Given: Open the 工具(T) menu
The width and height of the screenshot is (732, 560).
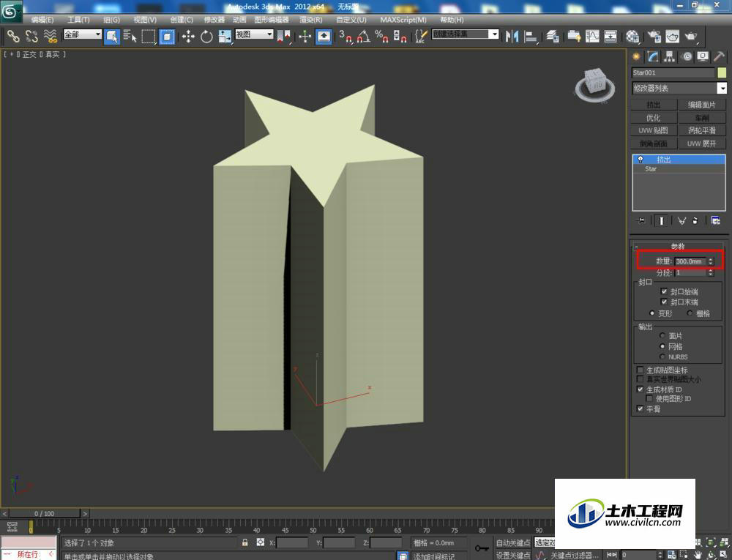Looking at the screenshot, I should (78, 20).
